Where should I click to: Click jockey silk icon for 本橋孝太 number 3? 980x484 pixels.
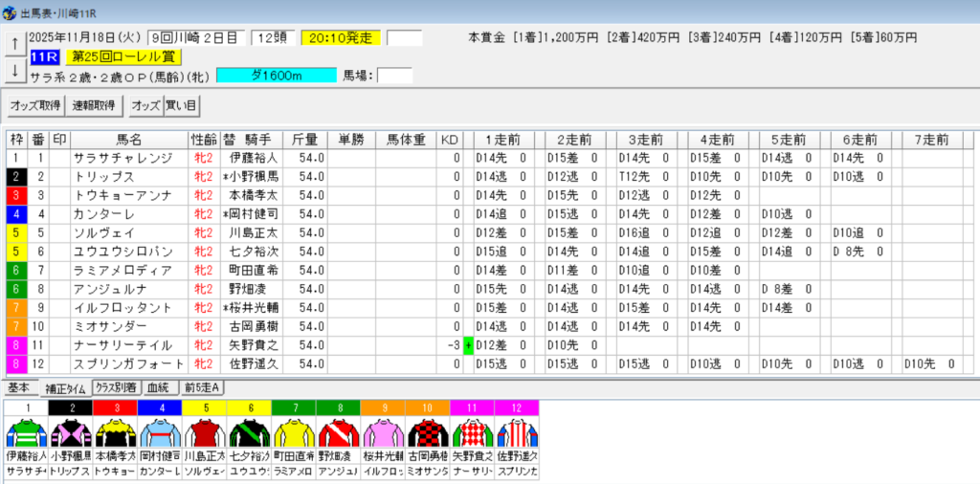point(115,432)
